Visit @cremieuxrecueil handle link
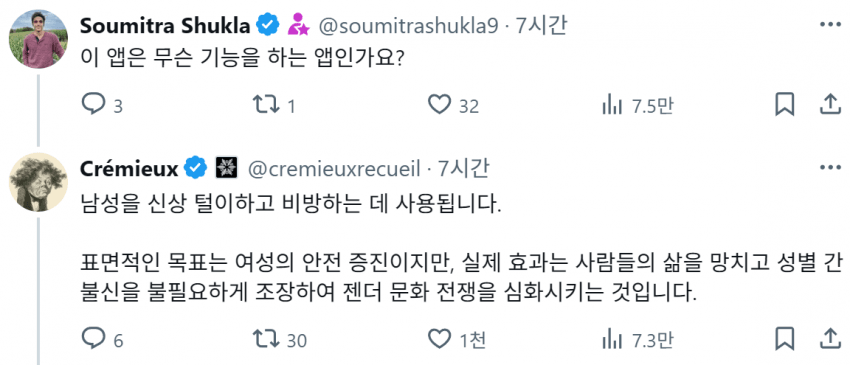The width and height of the screenshot is (850, 365). coord(334,169)
